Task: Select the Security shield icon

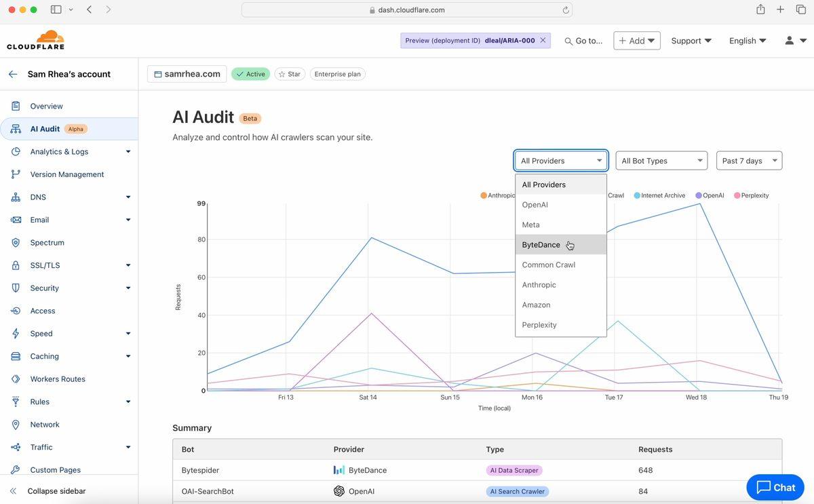Action: click(x=16, y=288)
